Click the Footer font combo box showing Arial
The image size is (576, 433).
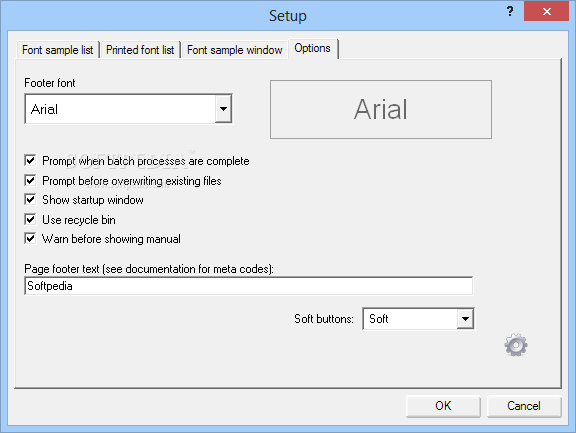point(128,109)
